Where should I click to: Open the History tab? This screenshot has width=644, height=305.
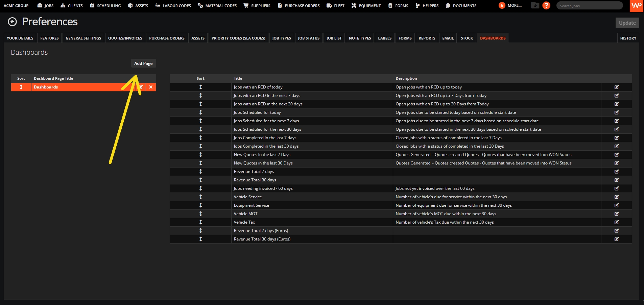click(628, 38)
